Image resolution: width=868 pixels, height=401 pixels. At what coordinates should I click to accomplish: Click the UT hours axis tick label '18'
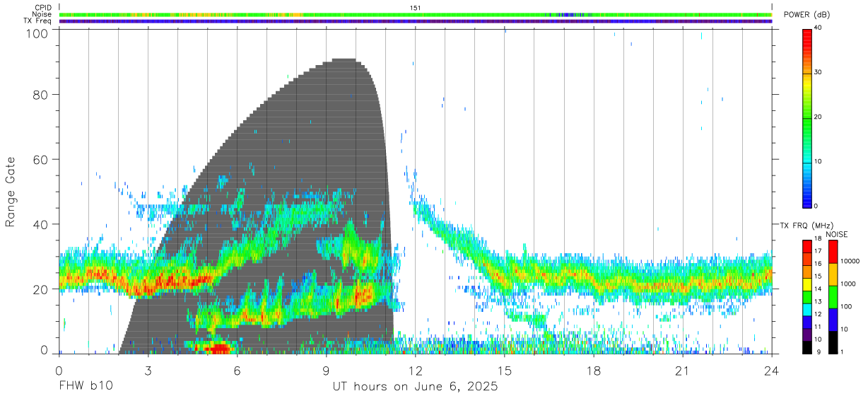594,371
